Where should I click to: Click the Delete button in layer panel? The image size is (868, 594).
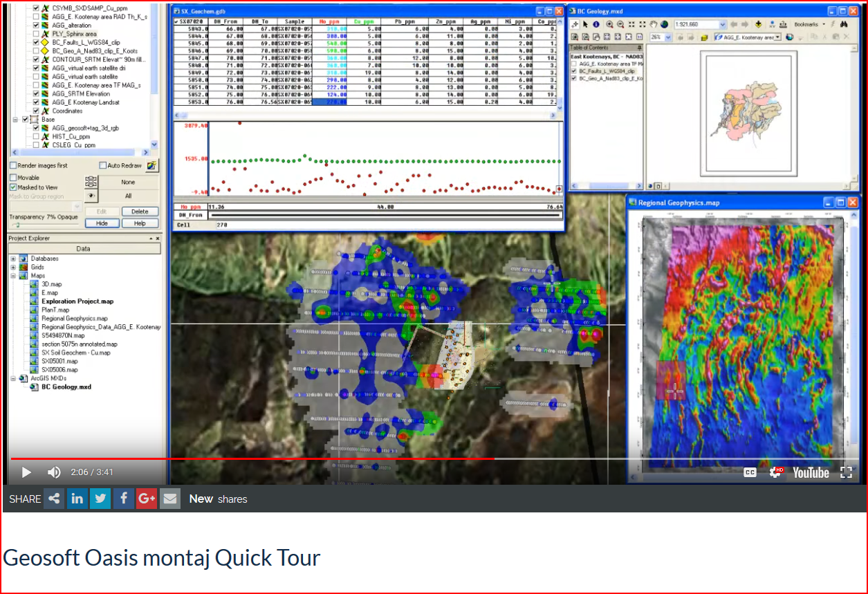[140, 212]
